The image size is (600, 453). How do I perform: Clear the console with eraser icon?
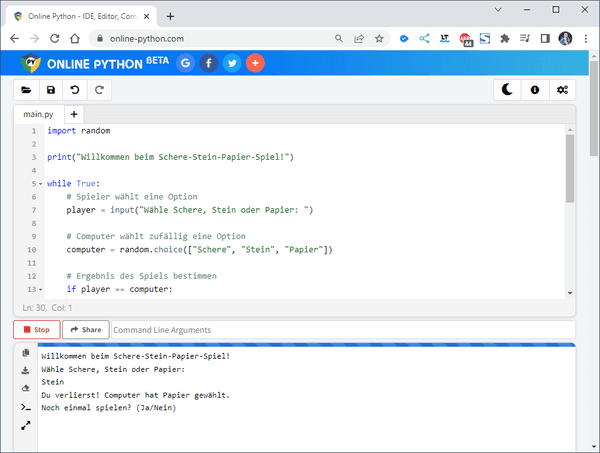click(25, 389)
